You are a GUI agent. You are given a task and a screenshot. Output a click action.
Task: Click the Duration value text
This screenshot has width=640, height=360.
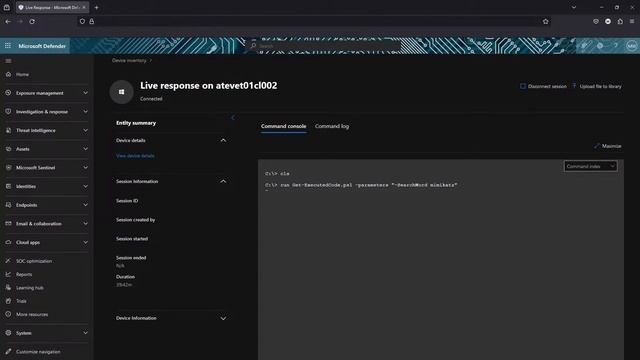[124, 284]
